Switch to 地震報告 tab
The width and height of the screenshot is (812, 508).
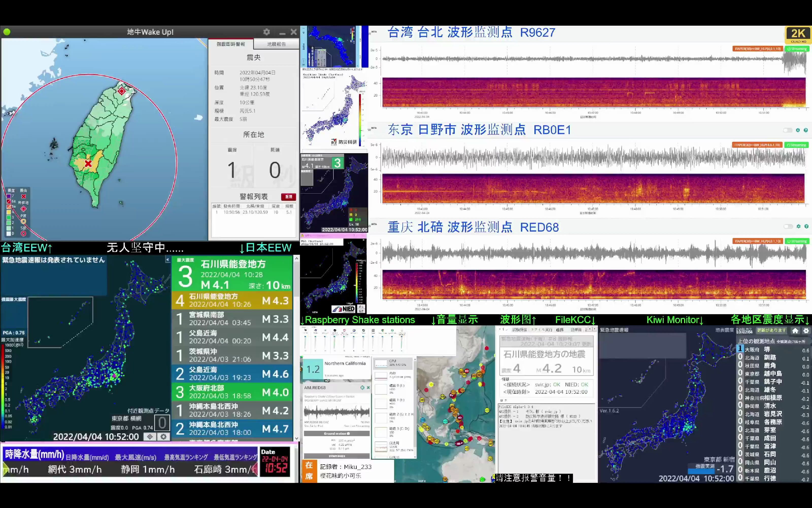click(277, 44)
